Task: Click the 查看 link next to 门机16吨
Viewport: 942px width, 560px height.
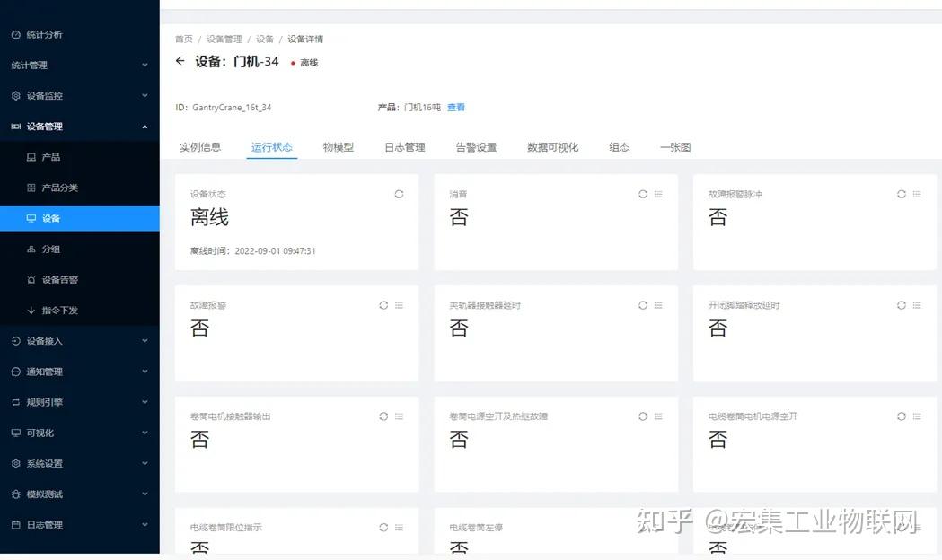Action: coord(456,107)
